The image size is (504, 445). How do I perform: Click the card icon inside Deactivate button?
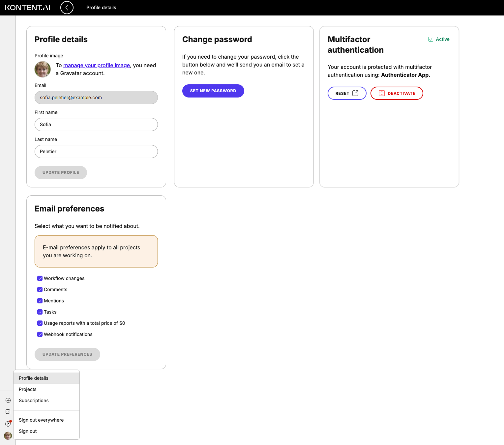coord(381,93)
